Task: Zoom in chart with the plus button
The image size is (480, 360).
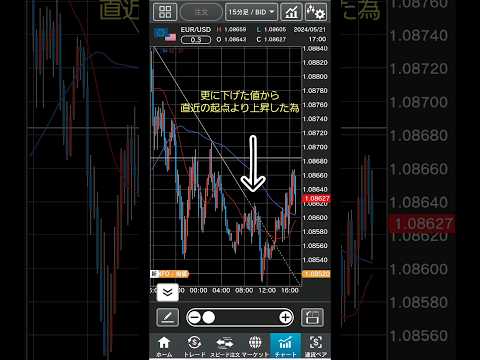Action: point(285,318)
